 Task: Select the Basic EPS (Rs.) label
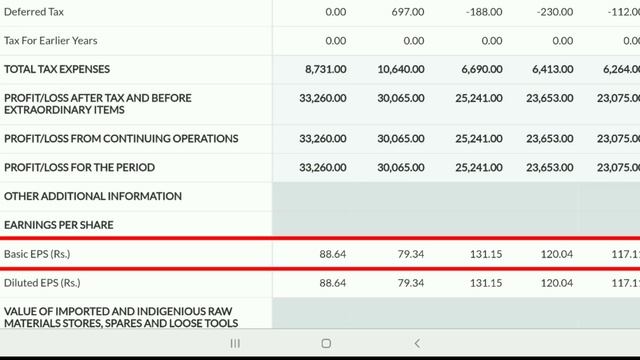37,254
